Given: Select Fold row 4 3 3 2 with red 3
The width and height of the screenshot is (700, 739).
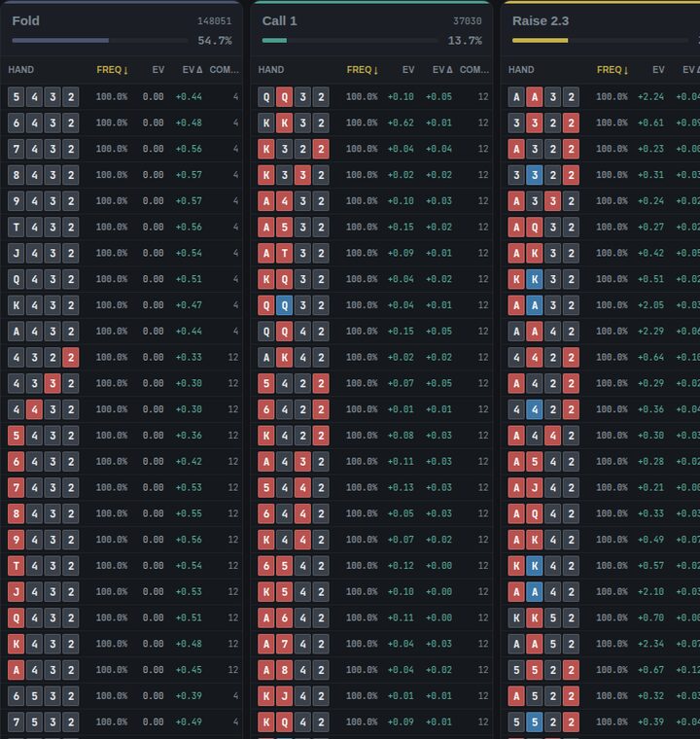Looking at the screenshot, I should (122, 383).
